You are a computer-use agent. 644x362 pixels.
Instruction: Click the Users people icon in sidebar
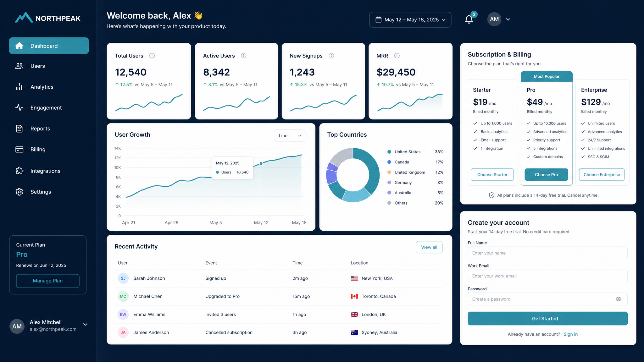pos(19,66)
